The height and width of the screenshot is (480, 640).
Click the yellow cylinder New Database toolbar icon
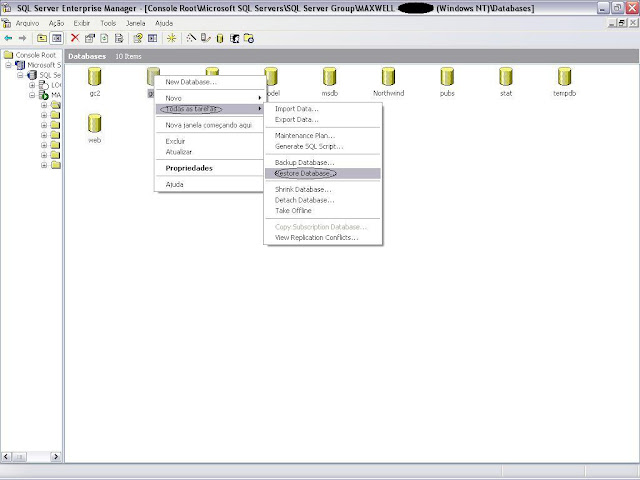click(220, 38)
